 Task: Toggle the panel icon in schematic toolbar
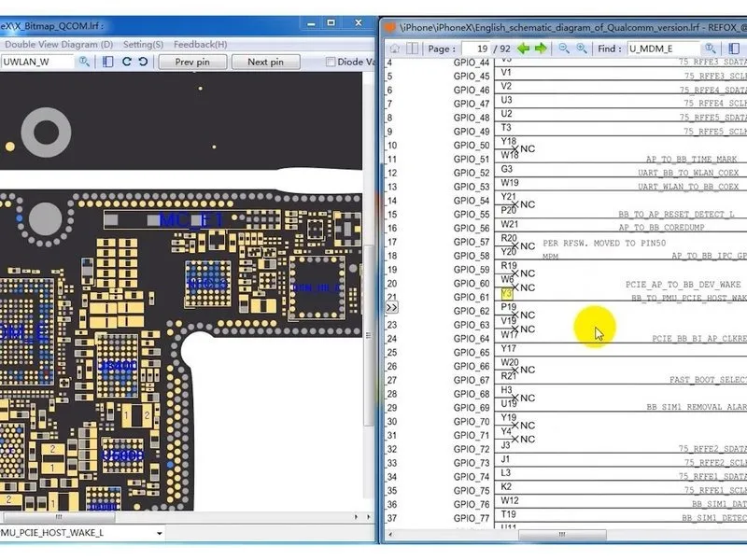click(x=734, y=49)
